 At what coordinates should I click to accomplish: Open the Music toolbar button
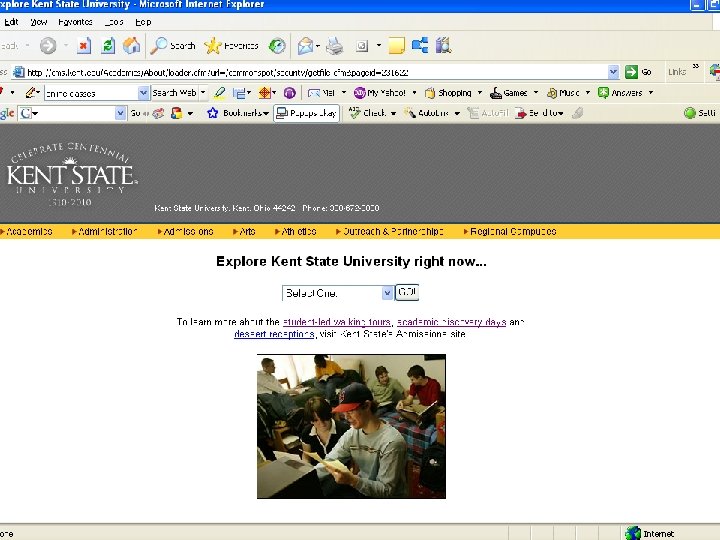563,93
